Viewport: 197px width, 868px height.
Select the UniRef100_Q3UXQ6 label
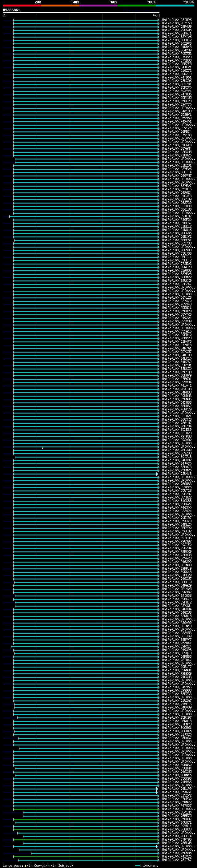tap(177, 81)
